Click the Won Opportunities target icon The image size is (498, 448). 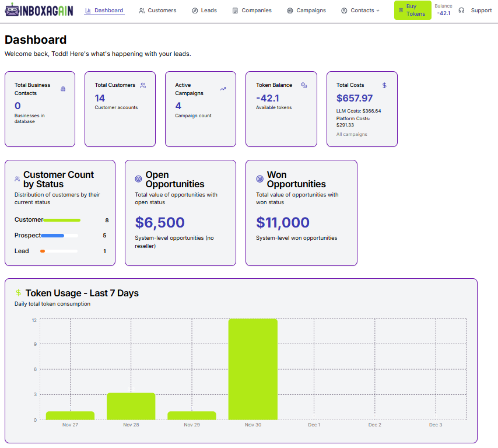tap(259, 179)
